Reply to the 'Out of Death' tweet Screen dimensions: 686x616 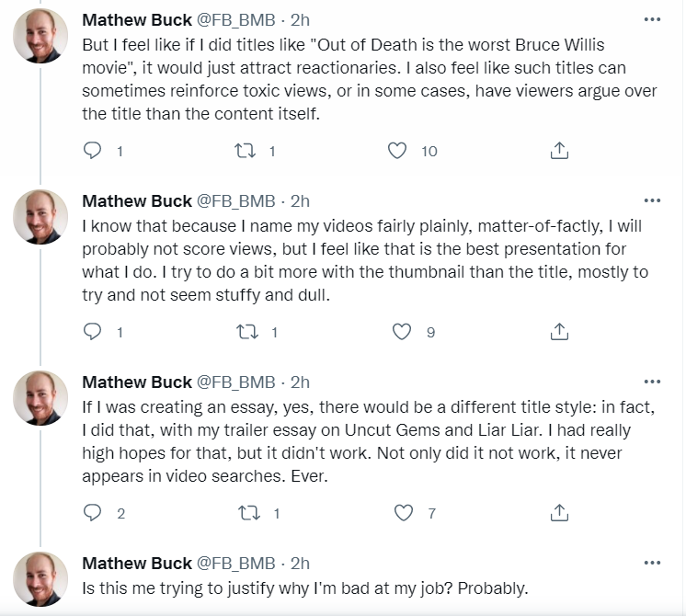coord(92,151)
